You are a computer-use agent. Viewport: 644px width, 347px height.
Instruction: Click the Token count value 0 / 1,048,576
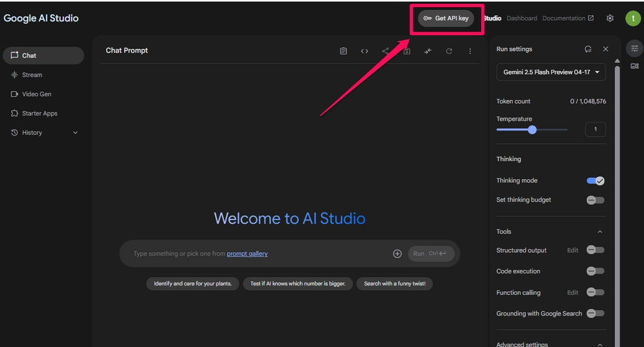pos(588,101)
